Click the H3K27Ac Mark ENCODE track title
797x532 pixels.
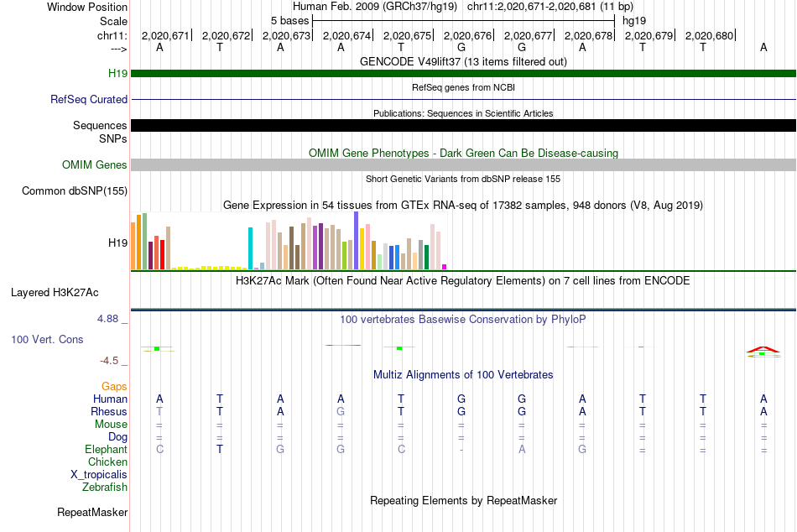(x=463, y=281)
